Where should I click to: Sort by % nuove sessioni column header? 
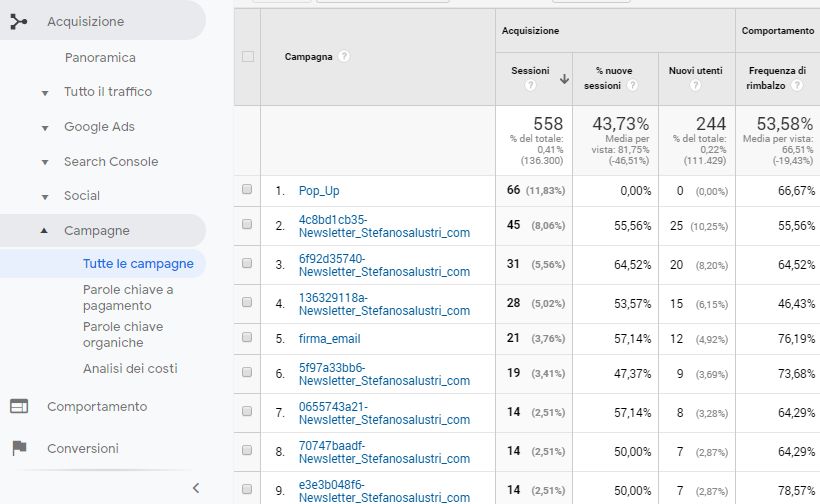click(x=608, y=78)
